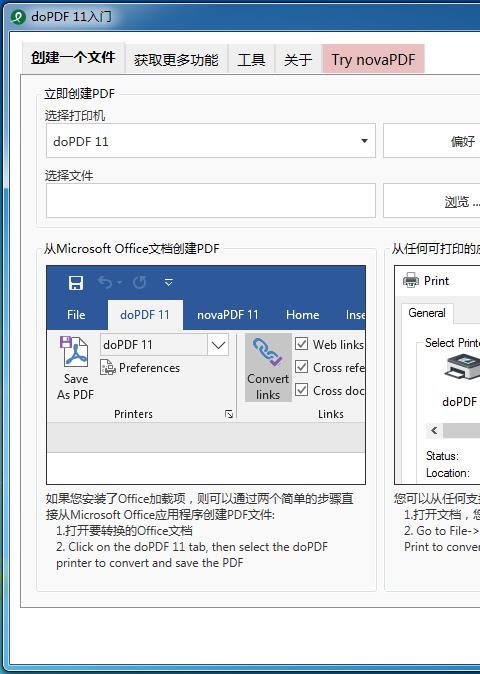This screenshot has width=480, height=674.
Task: Select the doPDF printer icon in Print preview
Action: [462, 365]
